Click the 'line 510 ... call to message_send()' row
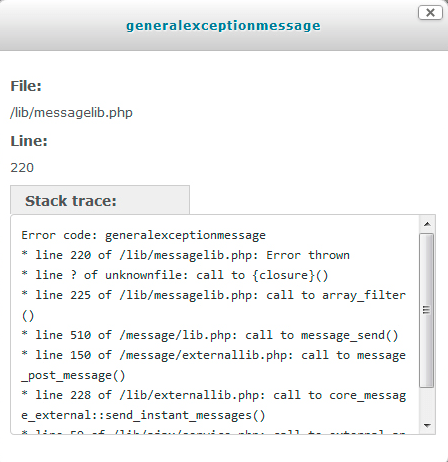Viewport: 448px width, 462px height. tap(210, 335)
